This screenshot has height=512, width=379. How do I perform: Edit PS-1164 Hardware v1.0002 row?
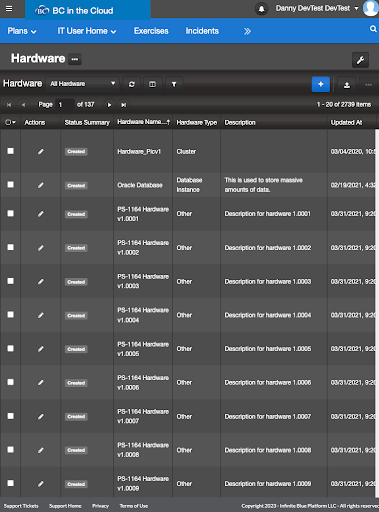[x=41, y=248]
